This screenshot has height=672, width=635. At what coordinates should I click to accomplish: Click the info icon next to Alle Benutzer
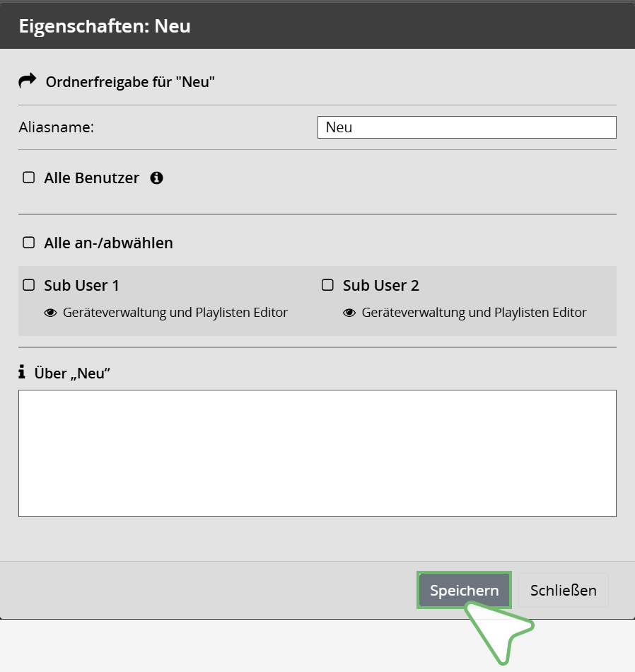(157, 178)
